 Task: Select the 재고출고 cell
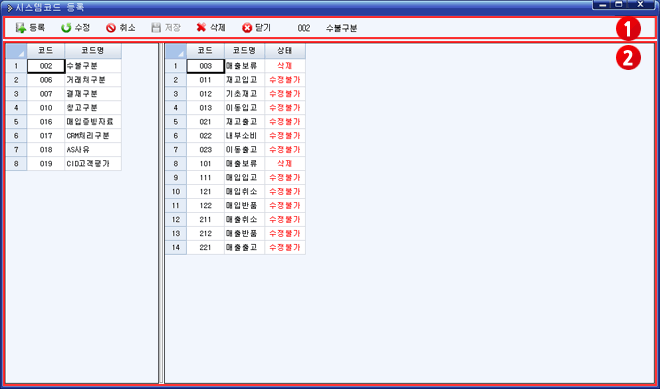pos(245,122)
